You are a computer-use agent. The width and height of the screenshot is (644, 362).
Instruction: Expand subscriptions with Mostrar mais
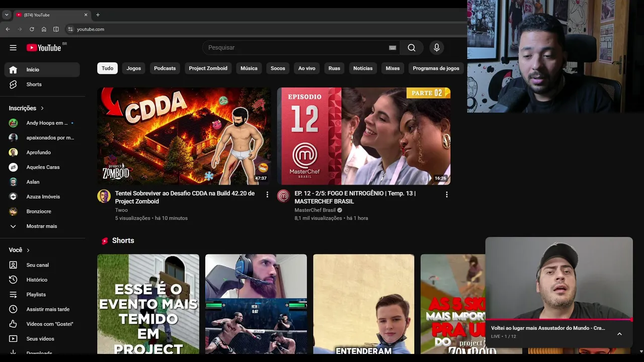coord(42,226)
